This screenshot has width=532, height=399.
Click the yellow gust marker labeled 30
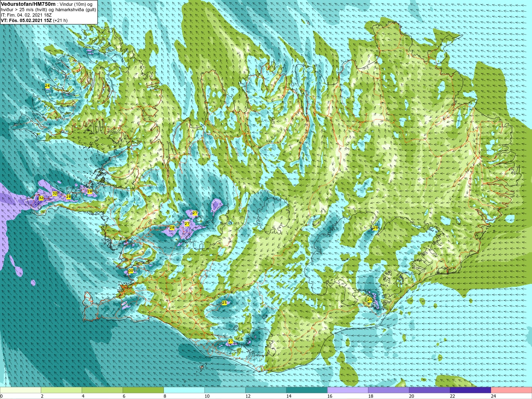131,271
